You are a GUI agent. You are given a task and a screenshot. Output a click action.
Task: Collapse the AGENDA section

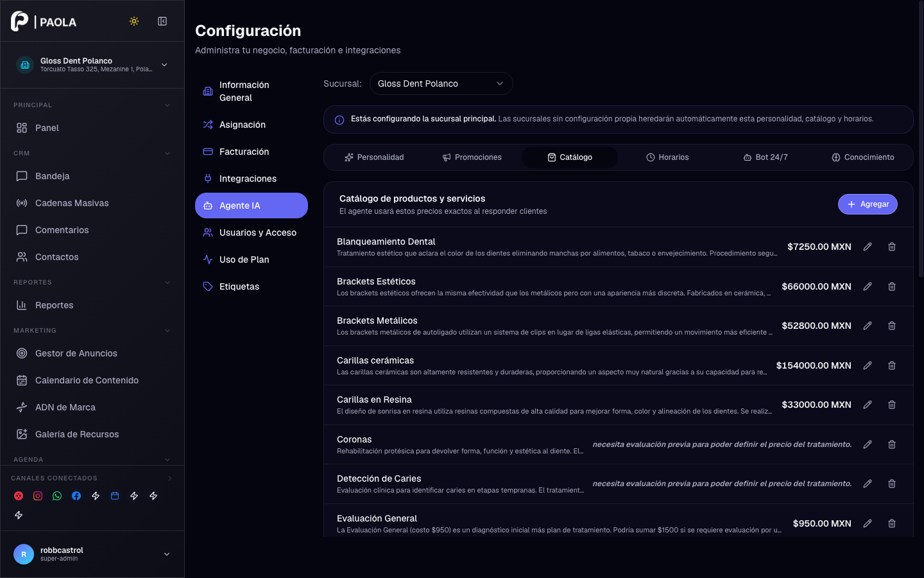(167, 460)
